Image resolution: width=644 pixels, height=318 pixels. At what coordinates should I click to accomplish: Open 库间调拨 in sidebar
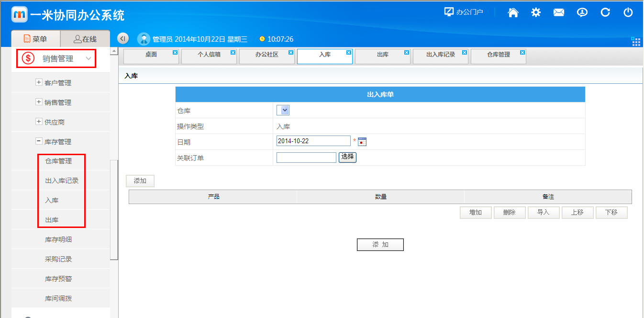[58, 298]
